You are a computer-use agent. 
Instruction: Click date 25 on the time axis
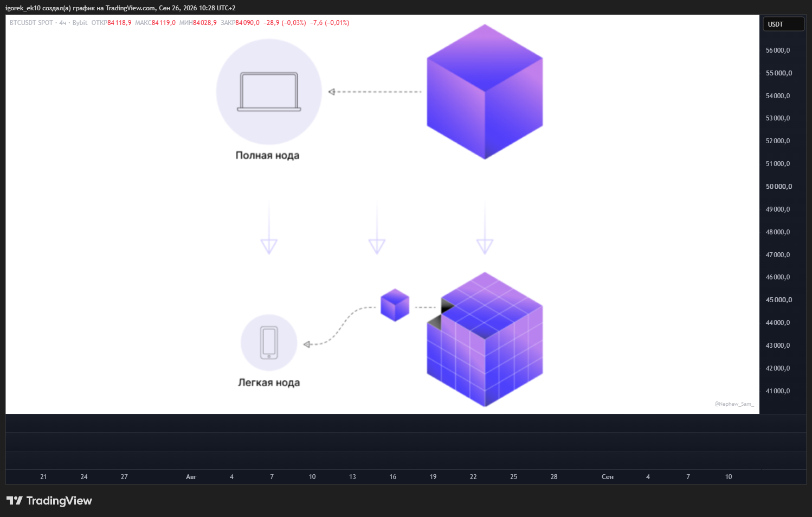point(514,477)
